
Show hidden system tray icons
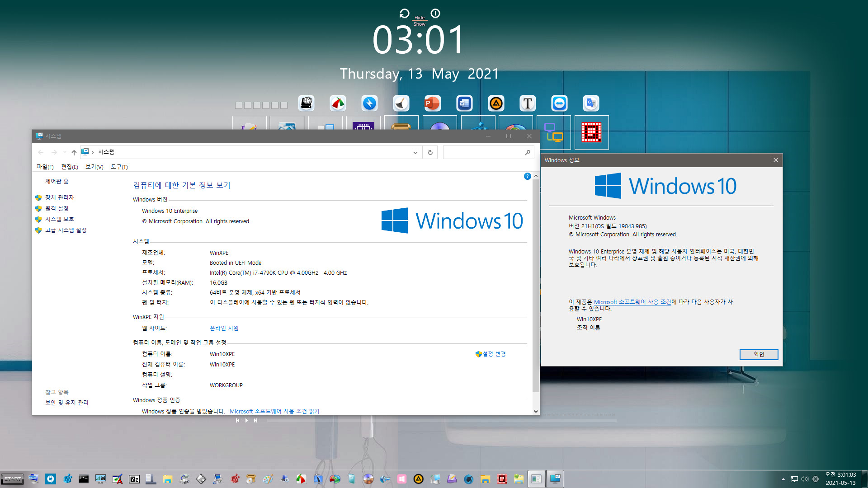(783, 479)
